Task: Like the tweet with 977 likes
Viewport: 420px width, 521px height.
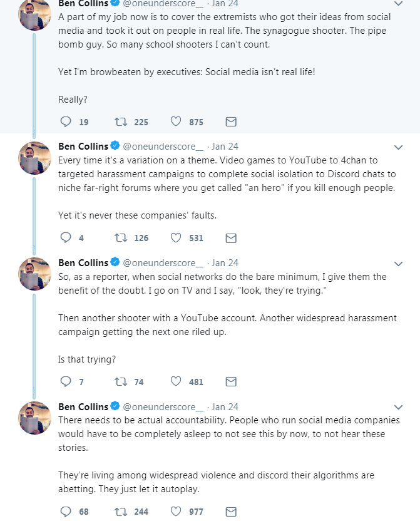Action: click(176, 511)
